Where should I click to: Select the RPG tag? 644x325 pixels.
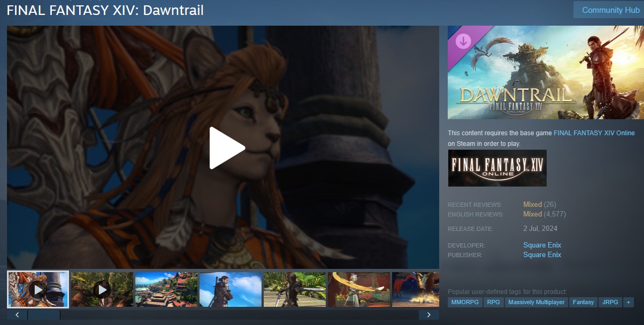[493, 303]
